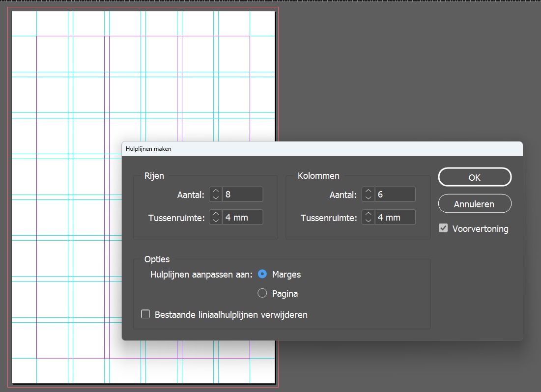Disable the Voorvertoning preview checkbox
Image resolution: width=541 pixels, height=392 pixels.
pyautogui.click(x=443, y=228)
